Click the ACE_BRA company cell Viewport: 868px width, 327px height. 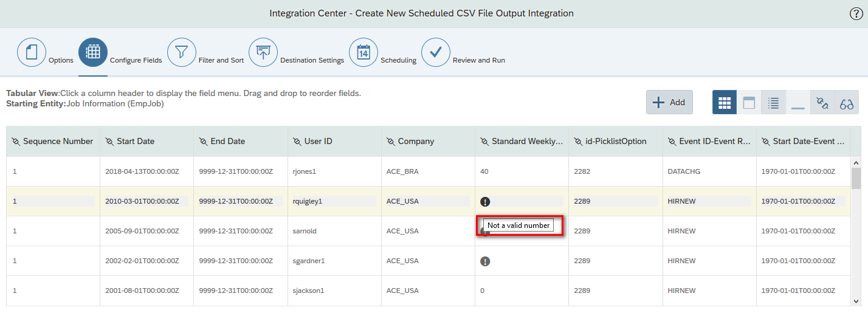point(429,171)
